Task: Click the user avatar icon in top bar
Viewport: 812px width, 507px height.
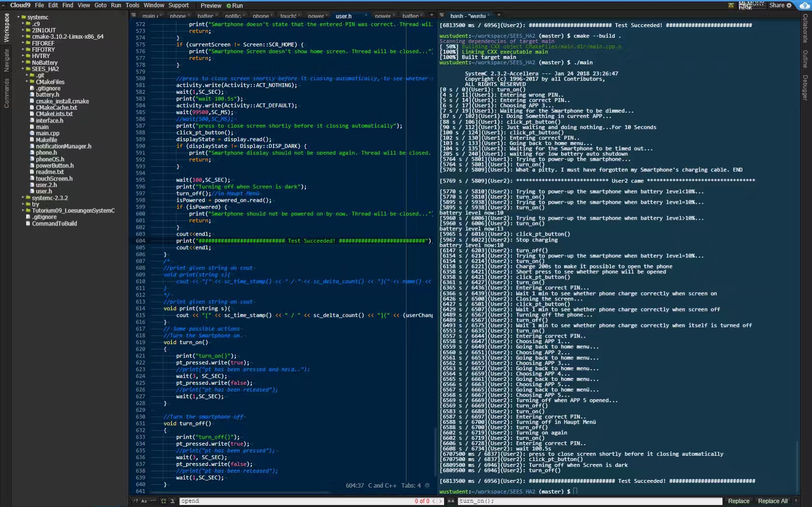Action: coord(731,5)
